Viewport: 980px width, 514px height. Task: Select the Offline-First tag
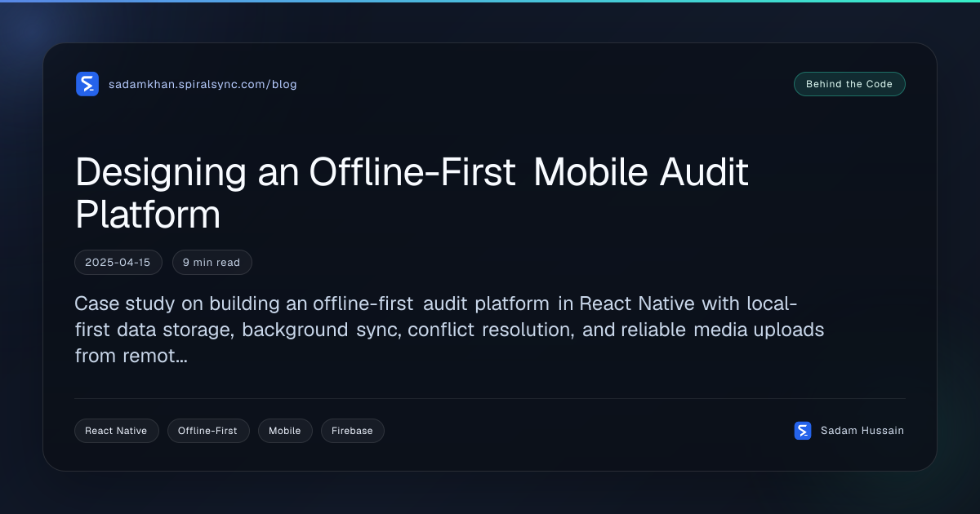pos(208,431)
